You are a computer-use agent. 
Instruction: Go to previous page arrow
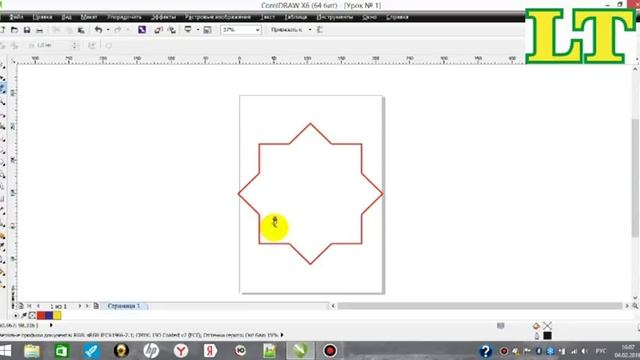[x=38, y=306]
